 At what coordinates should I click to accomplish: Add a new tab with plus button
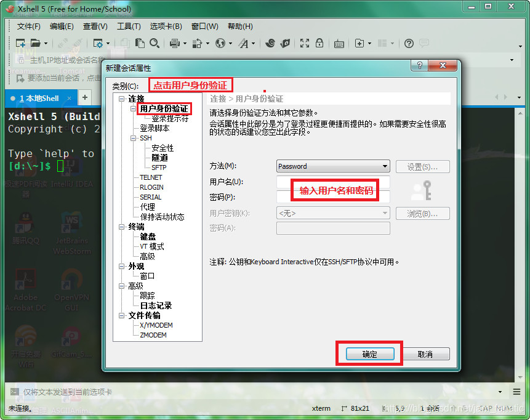click(x=85, y=97)
